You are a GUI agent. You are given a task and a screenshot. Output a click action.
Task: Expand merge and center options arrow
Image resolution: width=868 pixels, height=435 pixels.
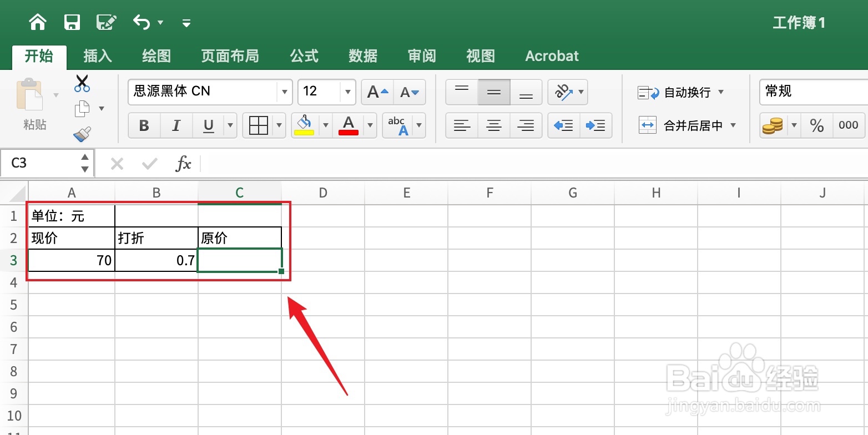[733, 125]
